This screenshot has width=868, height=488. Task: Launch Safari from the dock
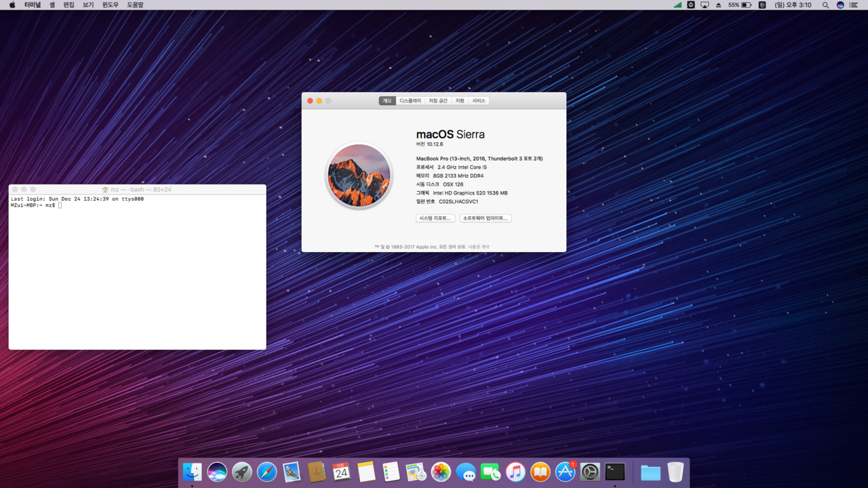[x=267, y=472]
